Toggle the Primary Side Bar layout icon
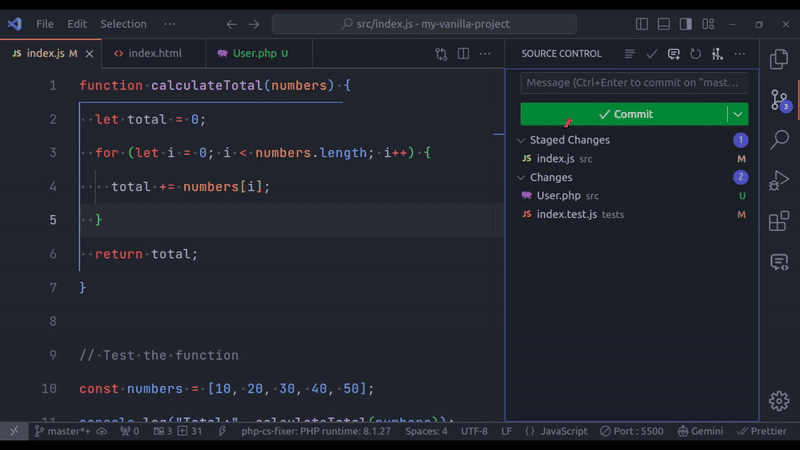This screenshot has height=450, width=800. 642,24
